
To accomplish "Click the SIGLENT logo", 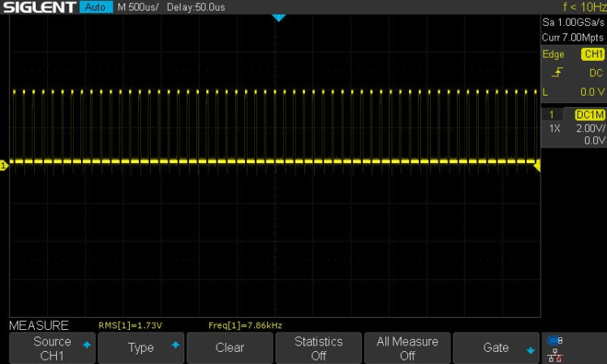I will 40,7.
